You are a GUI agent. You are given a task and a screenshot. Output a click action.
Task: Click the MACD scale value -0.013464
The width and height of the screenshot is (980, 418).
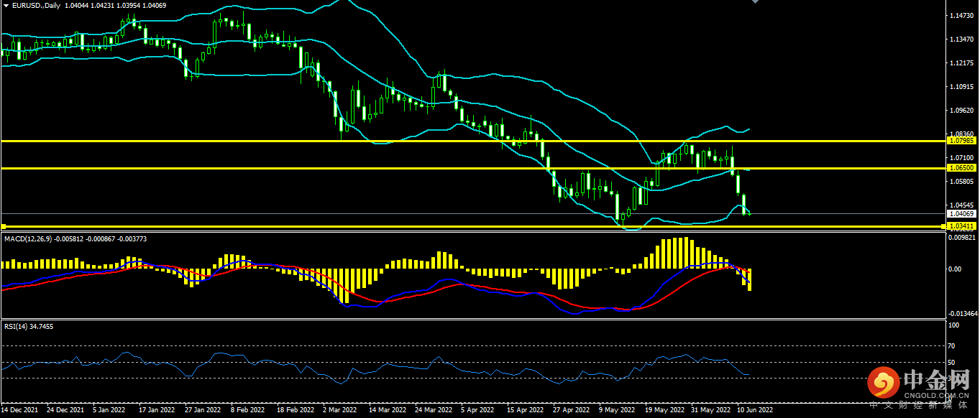(963, 314)
